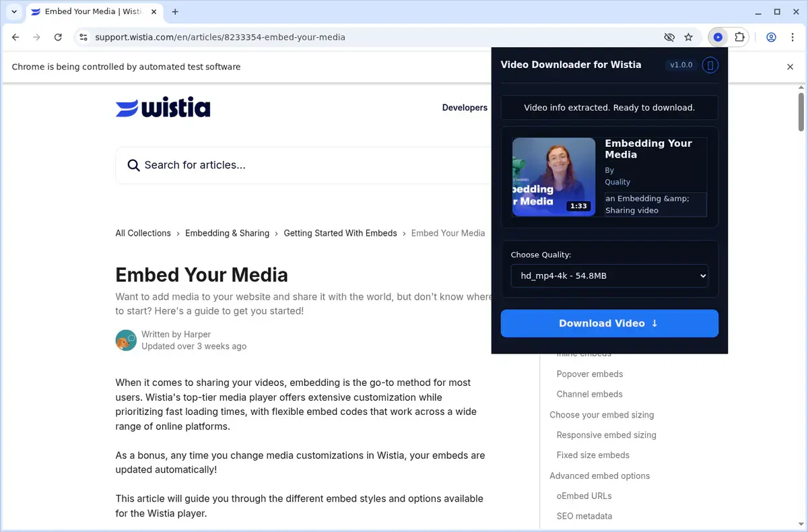Screen dimensions: 808x532
Task: Close the Embed Your Media tab
Action: click(153, 11)
